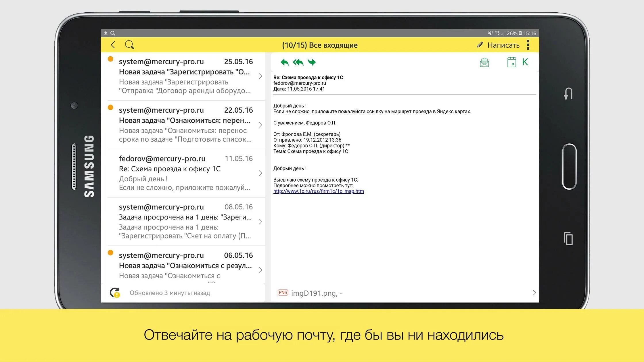Tap the green calendar icon
This screenshot has height=362, width=644.
511,62
